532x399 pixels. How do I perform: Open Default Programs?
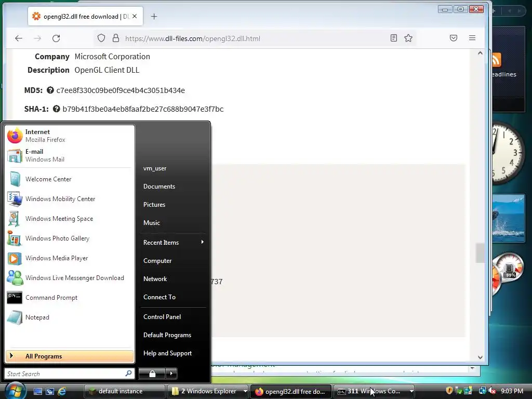tap(167, 335)
